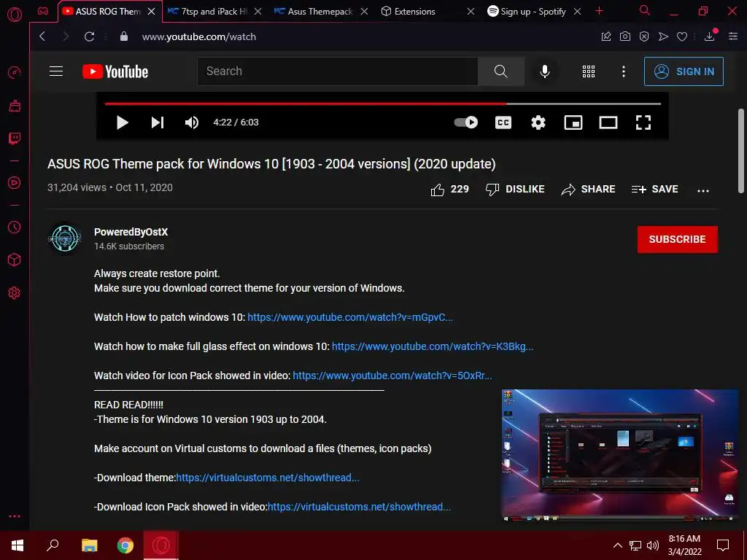This screenshot has height=560, width=747.
Task: Search in tabs magnifier icon
Action: pyautogui.click(x=645, y=10)
